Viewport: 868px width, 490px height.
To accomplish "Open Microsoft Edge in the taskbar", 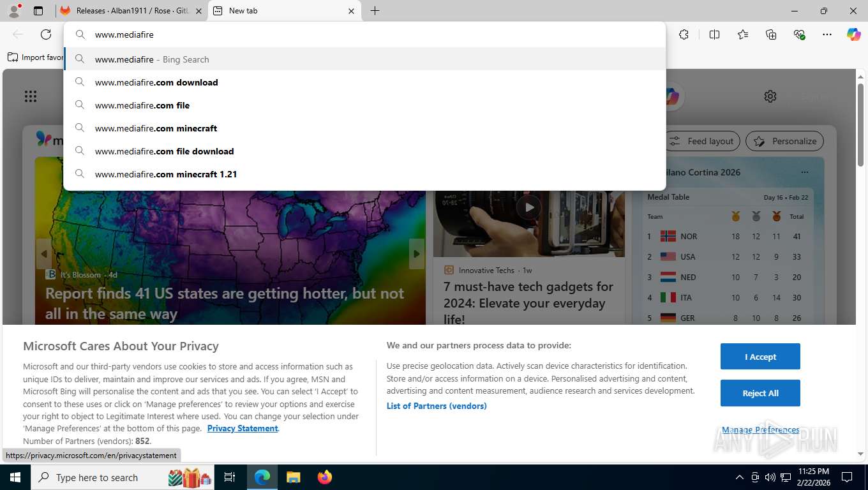I will [x=262, y=477].
